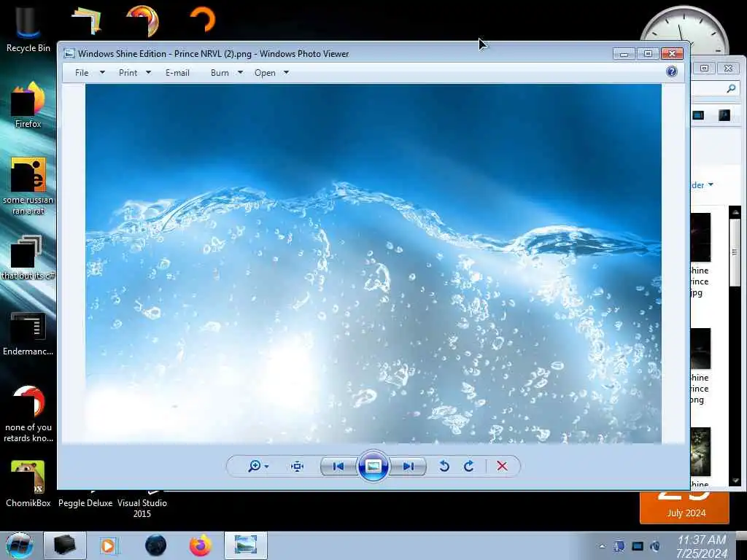Select the Open menu in Photo Viewer
Viewport: 747px width, 560px height.
(265, 73)
